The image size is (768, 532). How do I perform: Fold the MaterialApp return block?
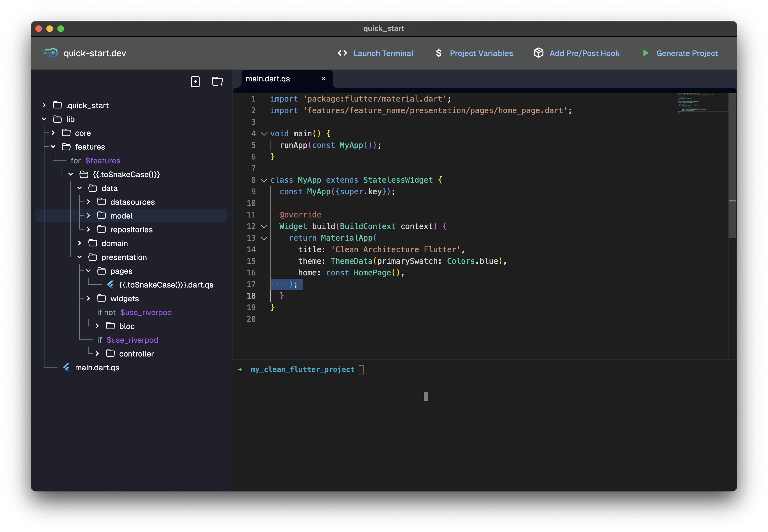click(x=264, y=238)
